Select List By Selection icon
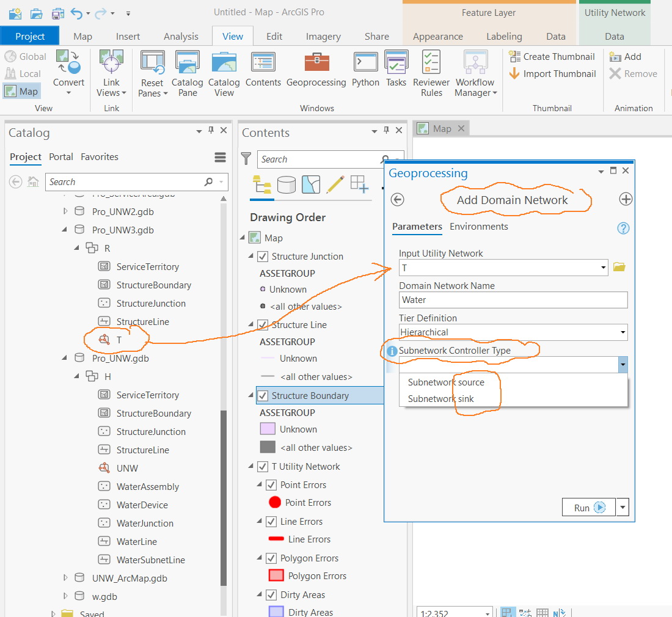Viewport: 672px width, 617px height. [x=311, y=184]
